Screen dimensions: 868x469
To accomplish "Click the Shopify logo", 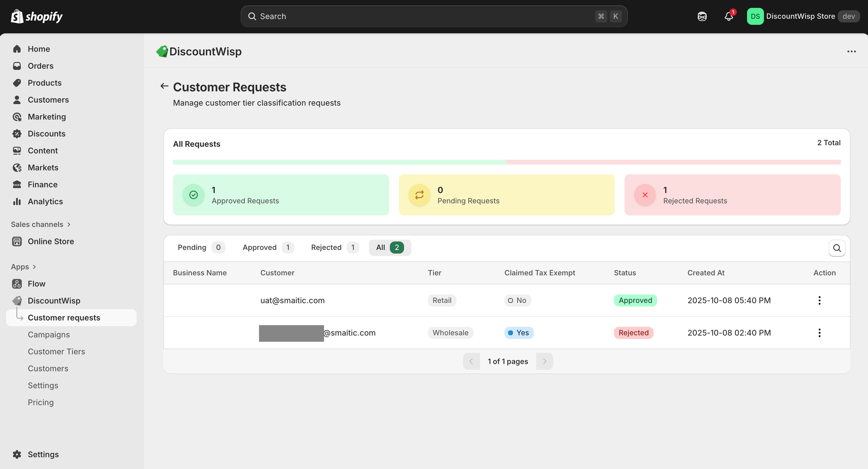I will click(x=37, y=16).
